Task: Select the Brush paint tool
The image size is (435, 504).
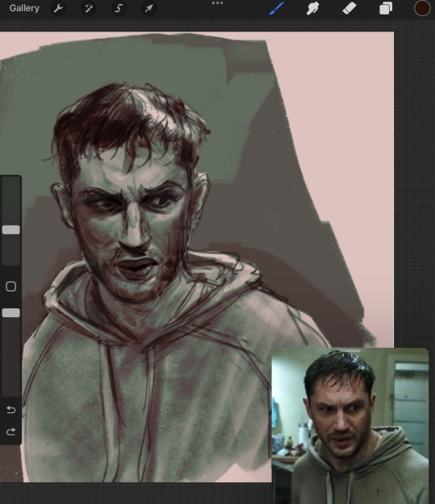Action: pyautogui.click(x=276, y=8)
